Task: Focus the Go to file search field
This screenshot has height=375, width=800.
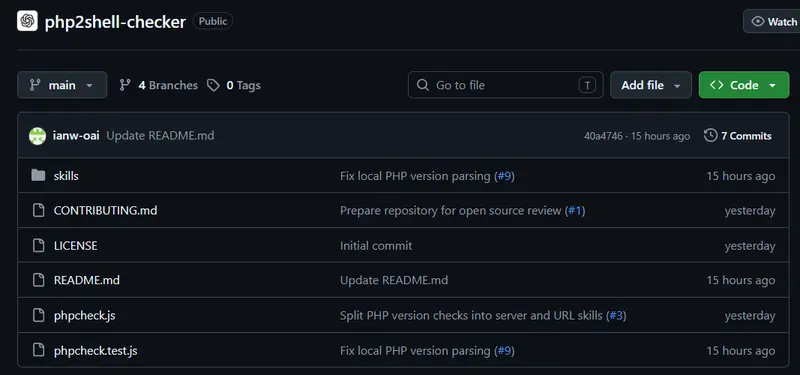Action: click(506, 85)
